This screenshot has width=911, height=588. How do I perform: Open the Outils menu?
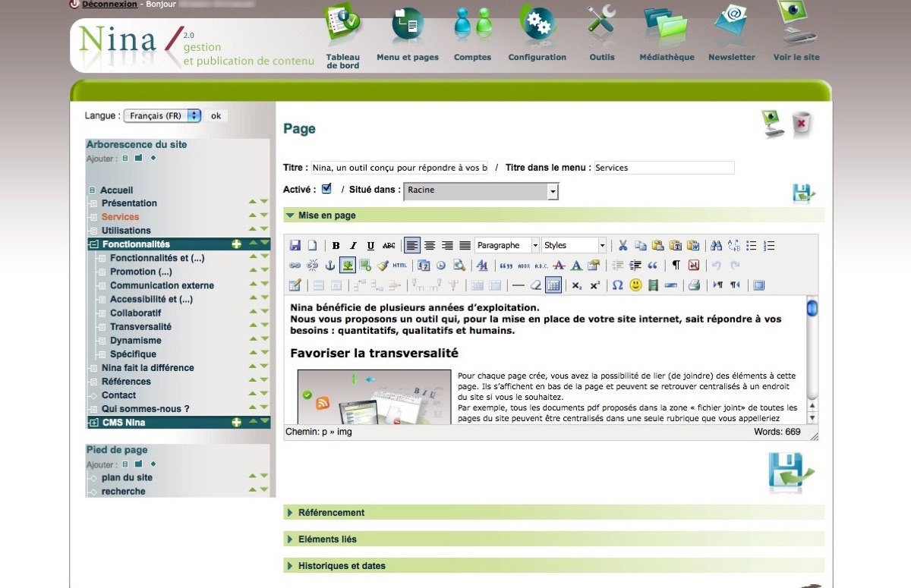pyautogui.click(x=602, y=34)
